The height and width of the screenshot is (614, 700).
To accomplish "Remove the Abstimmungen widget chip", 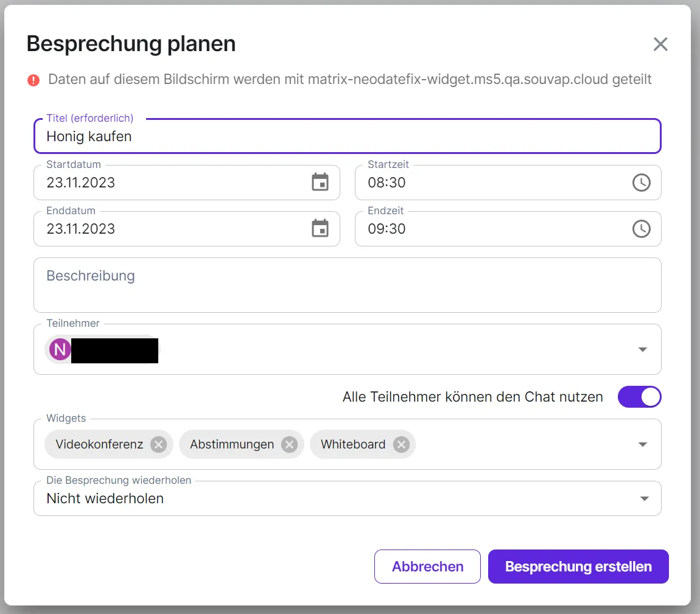I will [x=290, y=444].
